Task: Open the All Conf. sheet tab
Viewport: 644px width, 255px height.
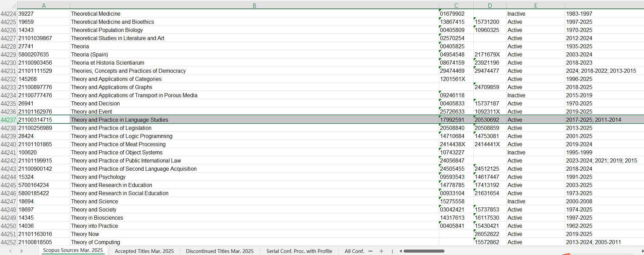Action: (354, 251)
